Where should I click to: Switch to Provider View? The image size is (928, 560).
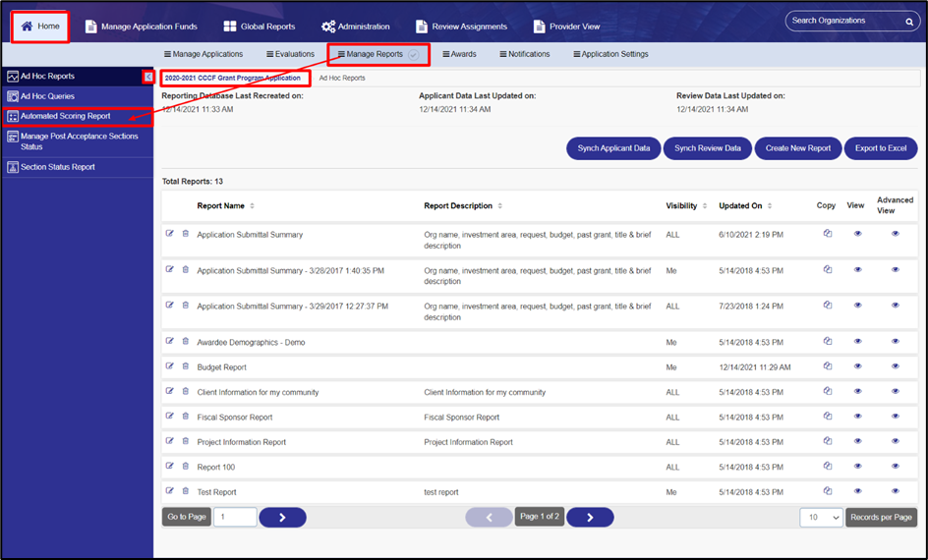(x=566, y=27)
